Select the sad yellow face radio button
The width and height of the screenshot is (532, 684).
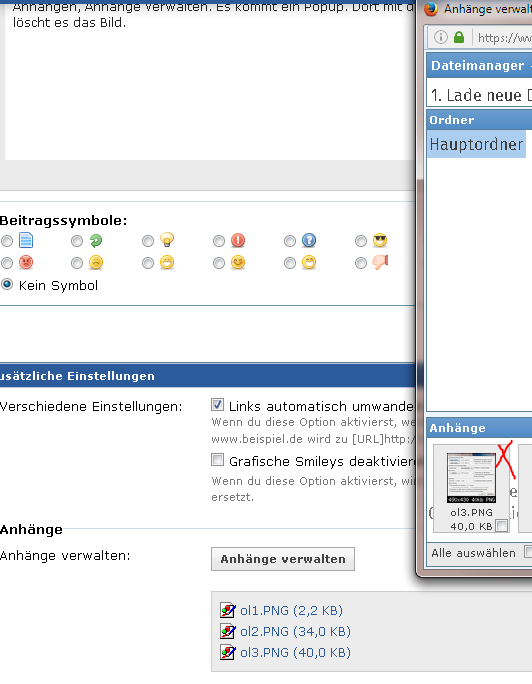pyautogui.click(x=77, y=263)
